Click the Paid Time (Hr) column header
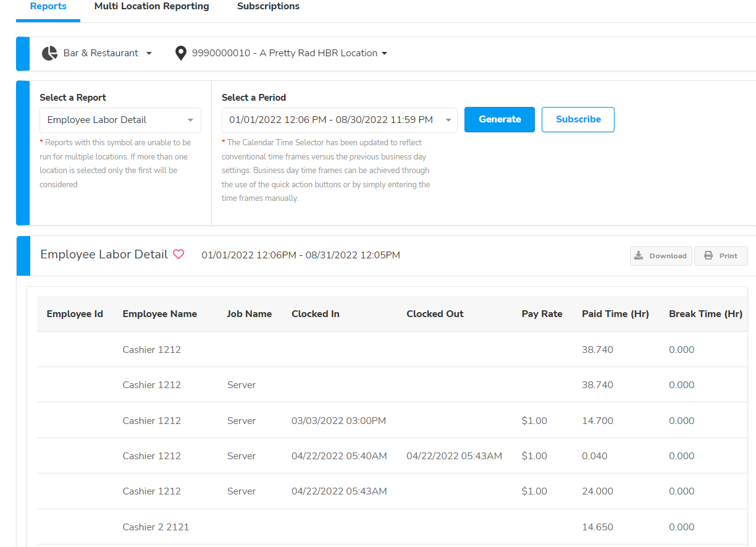Image resolution: width=756 pixels, height=547 pixels. pyautogui.click(x=615, y=314)
